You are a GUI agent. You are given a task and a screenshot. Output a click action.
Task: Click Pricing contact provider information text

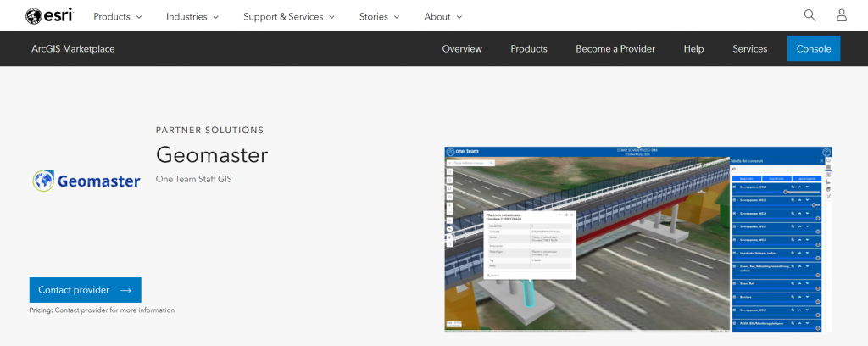(x=102, y=310)
